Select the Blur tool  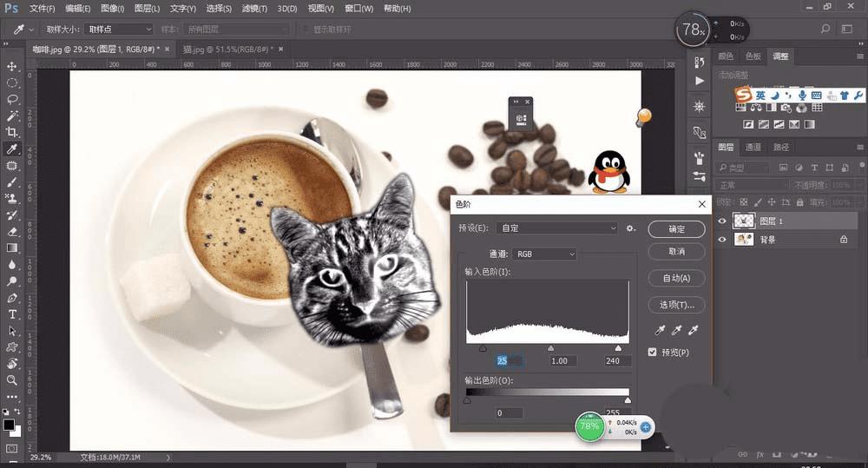click(x=11, y=265)
